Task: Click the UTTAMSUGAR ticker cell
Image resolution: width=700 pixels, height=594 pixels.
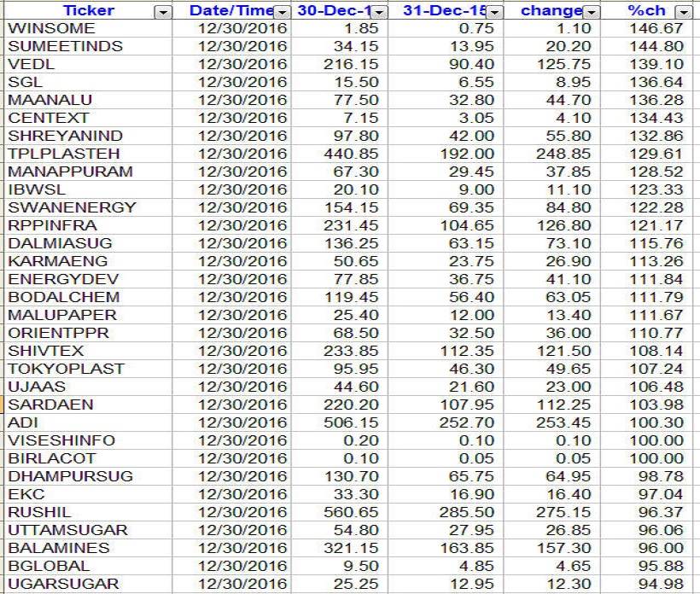Action: pyautogui.click(x=88, y=530)
